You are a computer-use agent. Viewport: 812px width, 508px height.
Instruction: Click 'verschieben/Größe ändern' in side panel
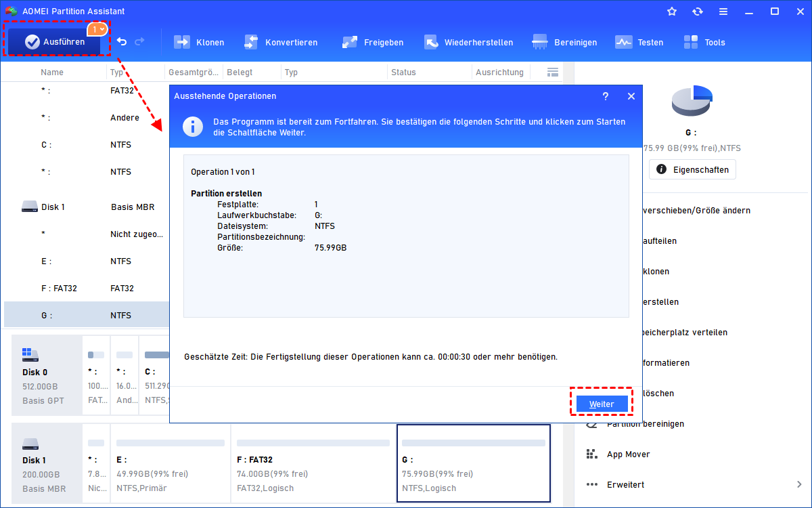696,210
